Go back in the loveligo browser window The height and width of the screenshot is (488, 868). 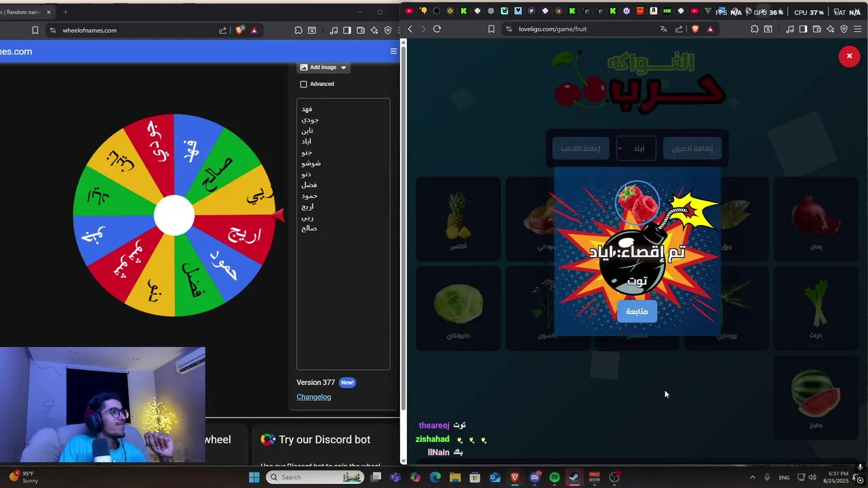tap(410, 29)
